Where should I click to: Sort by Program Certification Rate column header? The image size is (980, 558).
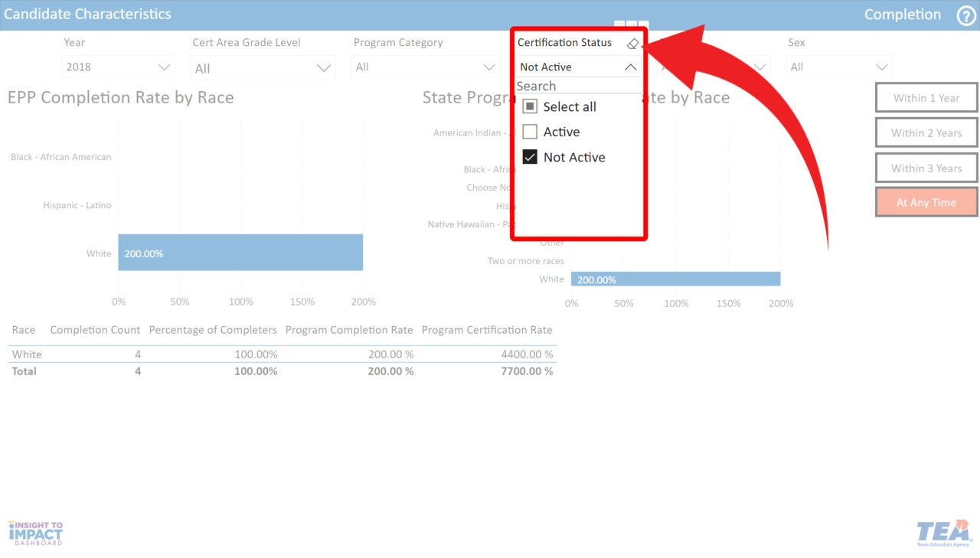(486, 330)
